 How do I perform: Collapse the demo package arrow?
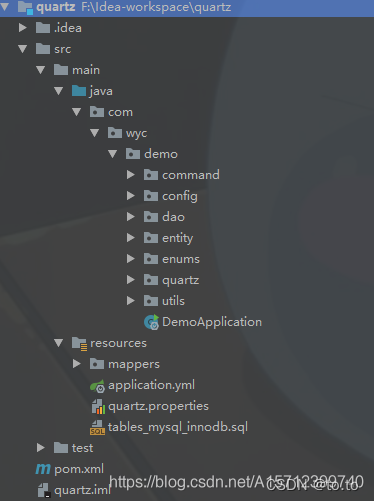(113, 154)
